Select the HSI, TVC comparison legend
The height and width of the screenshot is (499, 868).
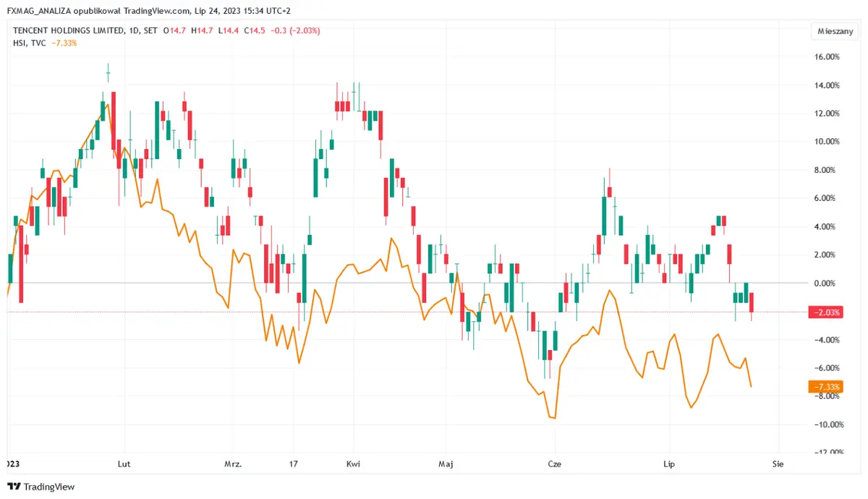pos(29,43)
